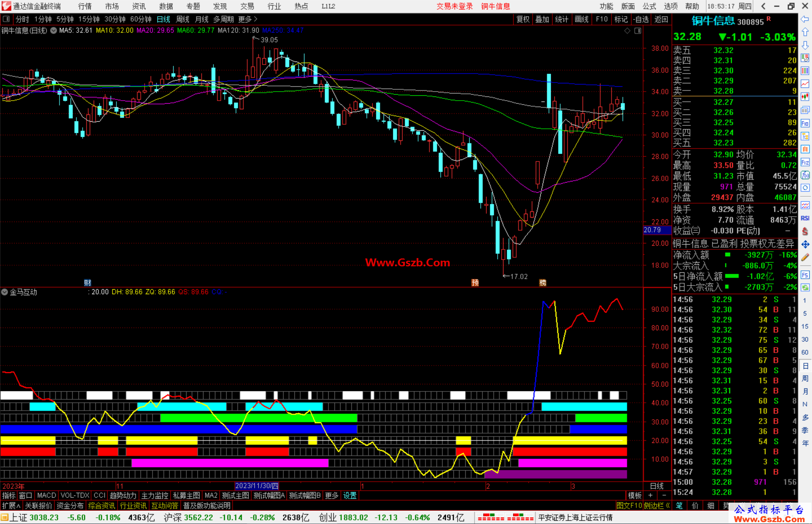
Task: Open the 模板 template menu
Action: click(x=635, y=495)
